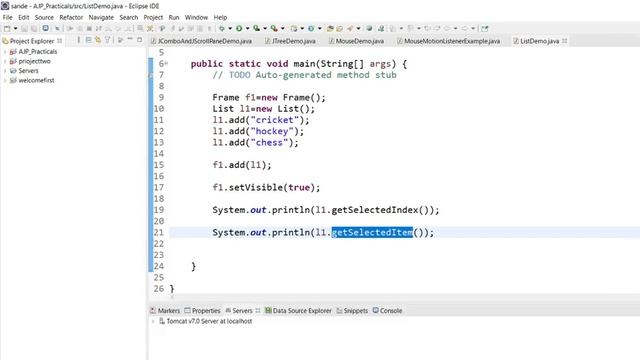Open the Snippets tab
Screen dimensions: 640x360
(x=352, y=311)
